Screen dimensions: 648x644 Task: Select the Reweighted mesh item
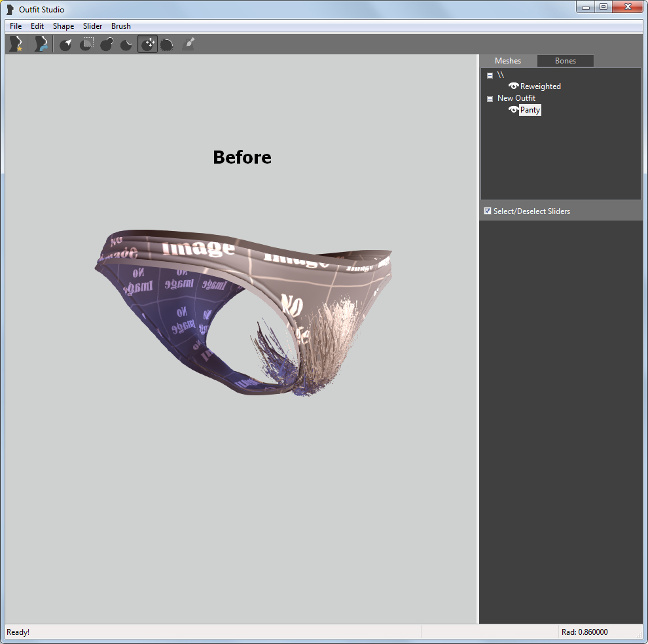(540, 86)
